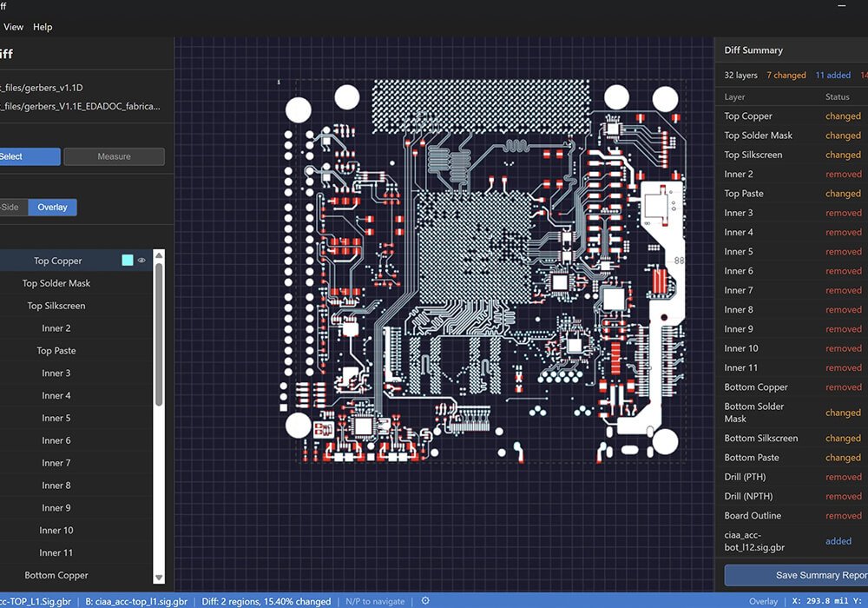
Task: Click Drill (PTH) row in Diff Summary
Action: pyautogui.click(x=792, y=477)
